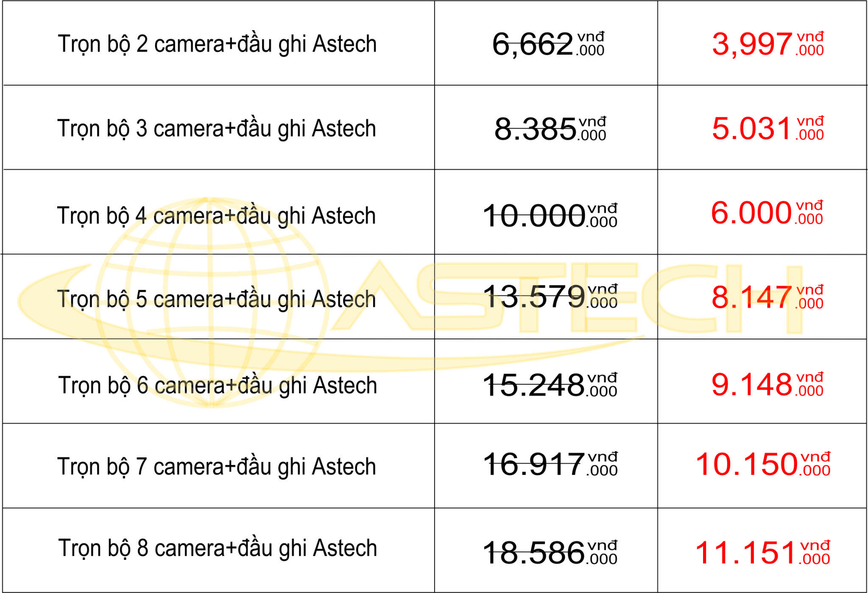Click the red 3,997.000 sale price
This screenshot has width=868, height=593.
pyautogui.click(x=768, y=44)
